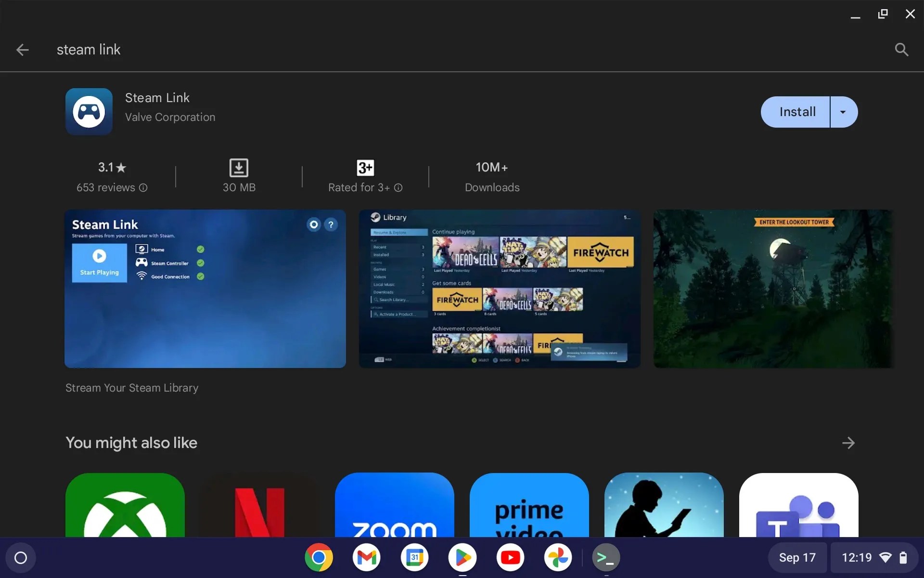Screen dimensions: 924x578
Task: Open the Netflix app suggestion
Action: point(260,505)
